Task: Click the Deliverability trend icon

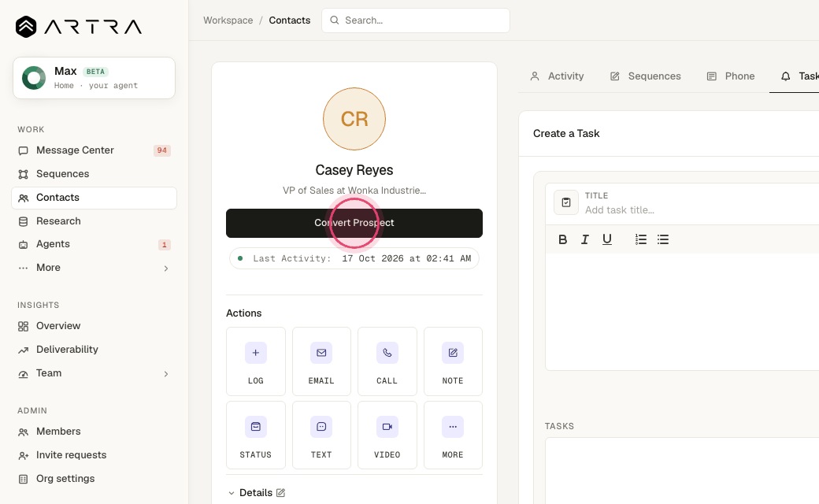Action: [23, 350]
